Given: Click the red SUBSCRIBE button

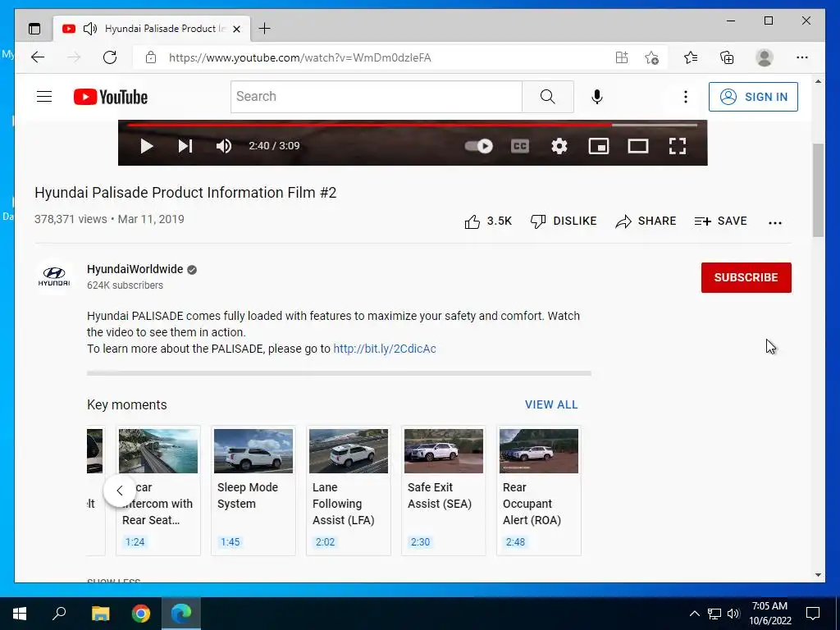Looking at the screenshot, I should pyautogui.click(x=746, y=277).
